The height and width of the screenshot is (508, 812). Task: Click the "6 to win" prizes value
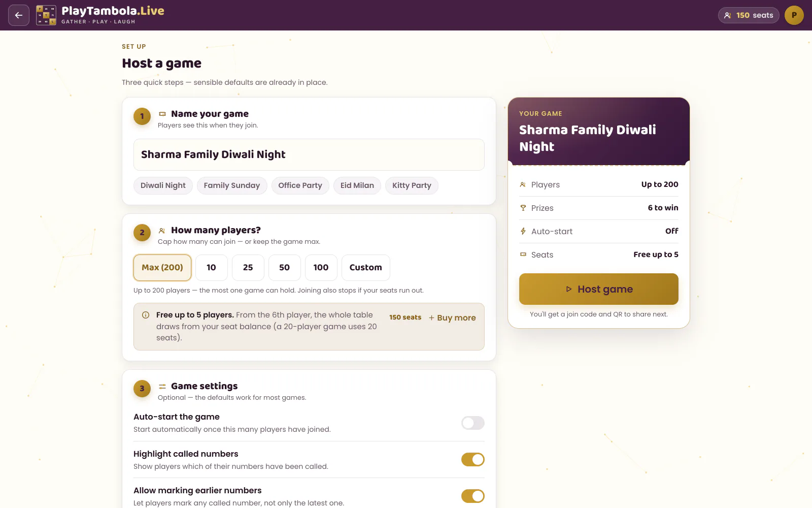point(663,208)
